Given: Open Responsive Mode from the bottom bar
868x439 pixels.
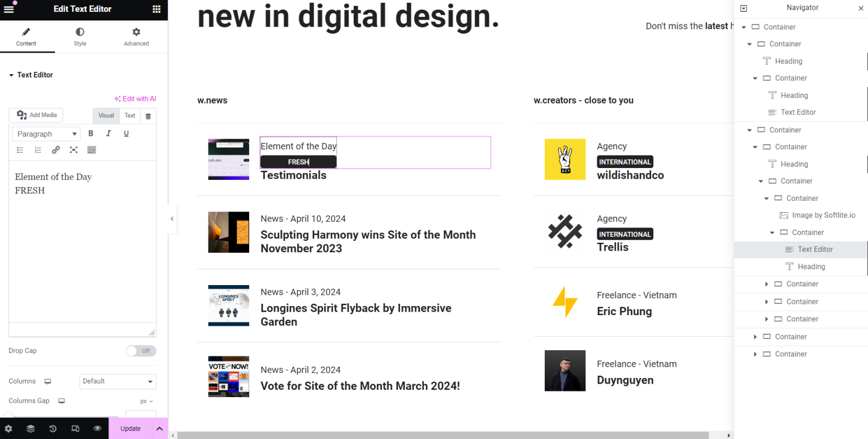Looking at the screenshot, I should click(75, 429).
